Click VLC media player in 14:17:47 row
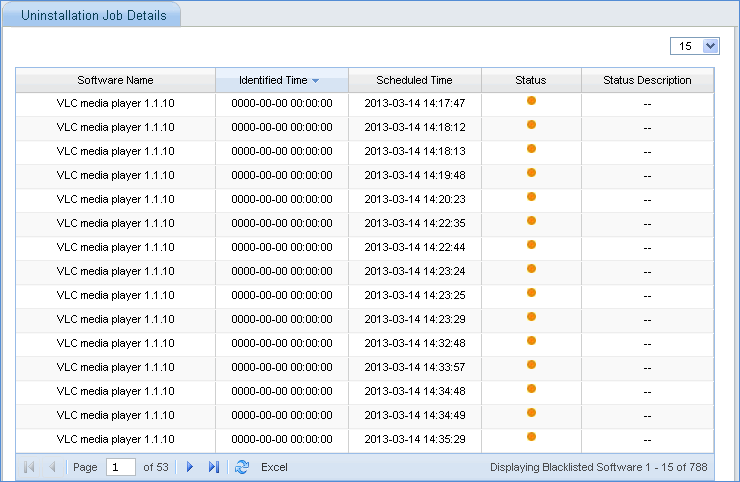 (116, 103)
